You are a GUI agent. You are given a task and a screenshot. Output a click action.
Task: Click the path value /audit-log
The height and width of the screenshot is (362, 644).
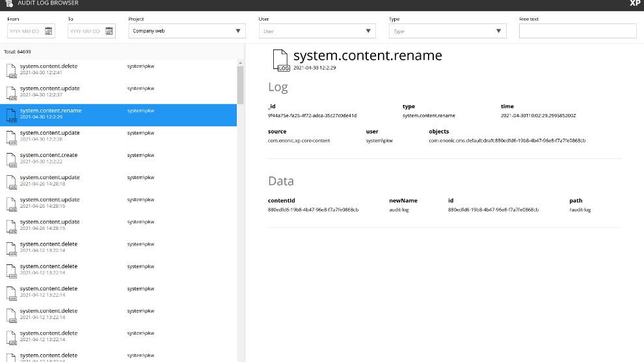(580, 210)
